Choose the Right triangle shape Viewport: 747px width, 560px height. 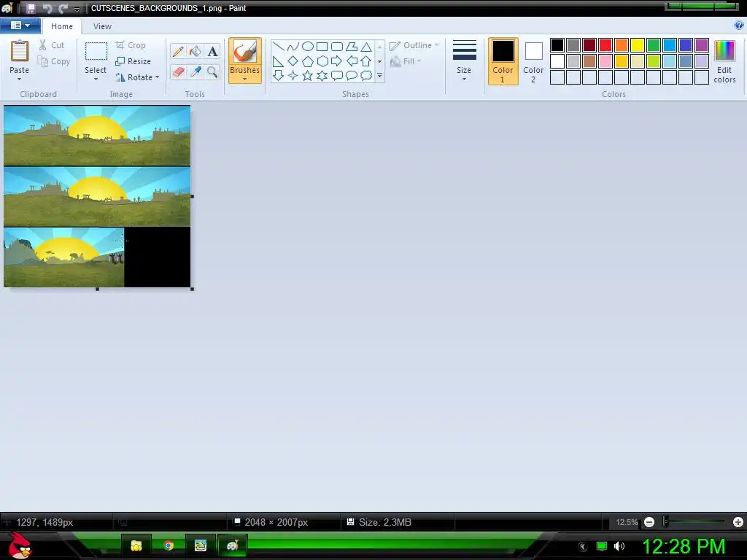coord(278,61)
